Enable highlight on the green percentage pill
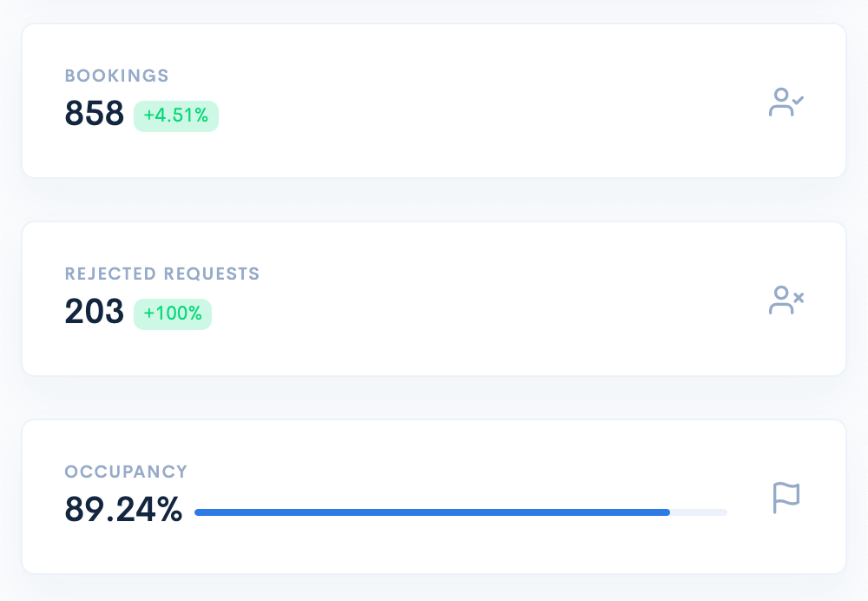The image size is (868, 601). [176, 116]
